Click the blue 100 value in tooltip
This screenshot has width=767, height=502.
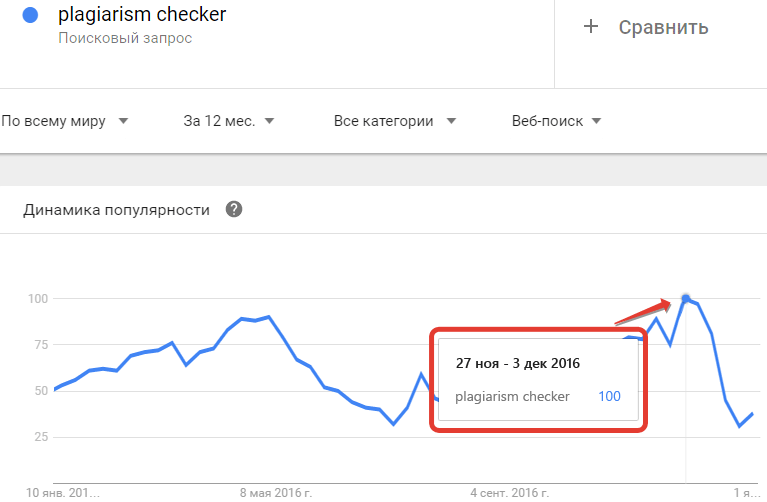tap(609, 396)
